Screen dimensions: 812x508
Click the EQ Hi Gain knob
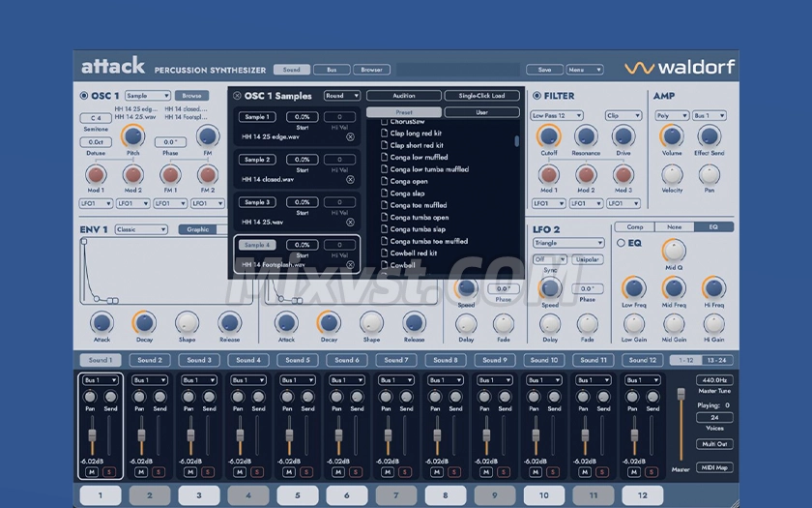click(713, 325)
